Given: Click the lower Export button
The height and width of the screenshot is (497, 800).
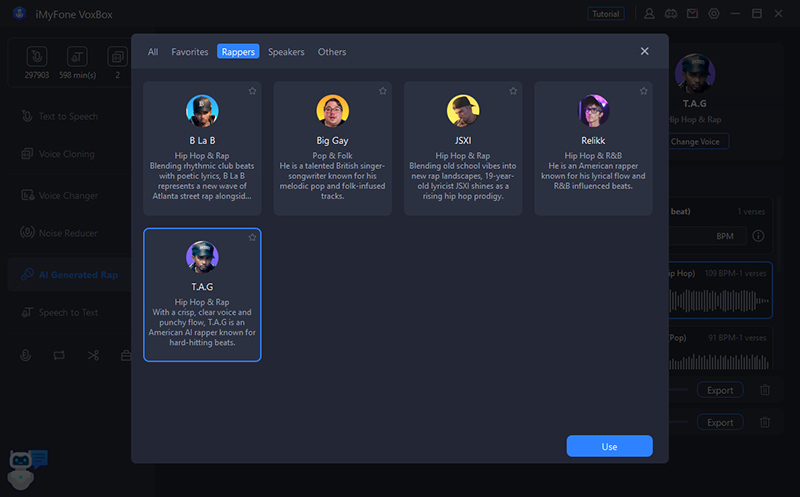Looking at the screenshot, I should point(720,422).
